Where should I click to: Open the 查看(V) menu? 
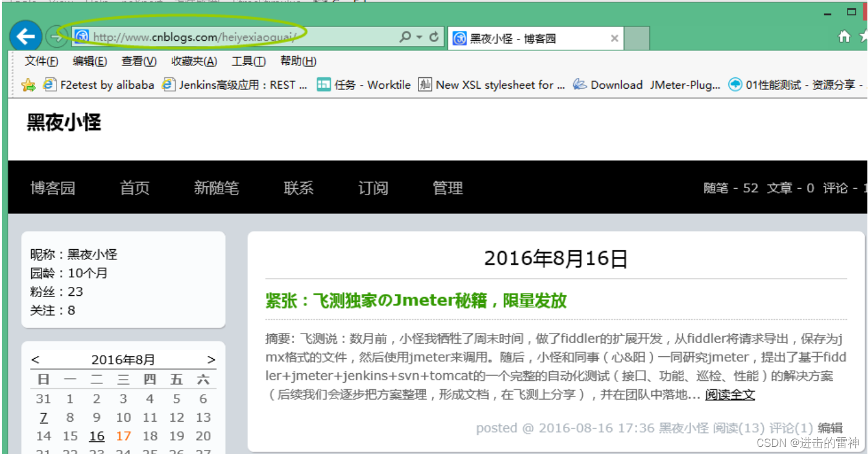pyautogui.click(x=139, y=61)
